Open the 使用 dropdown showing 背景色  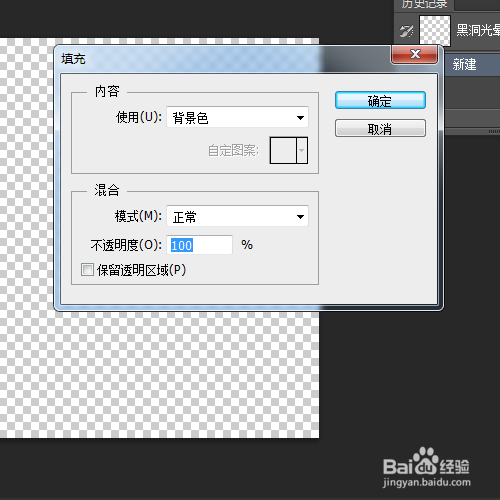(237, 117)
